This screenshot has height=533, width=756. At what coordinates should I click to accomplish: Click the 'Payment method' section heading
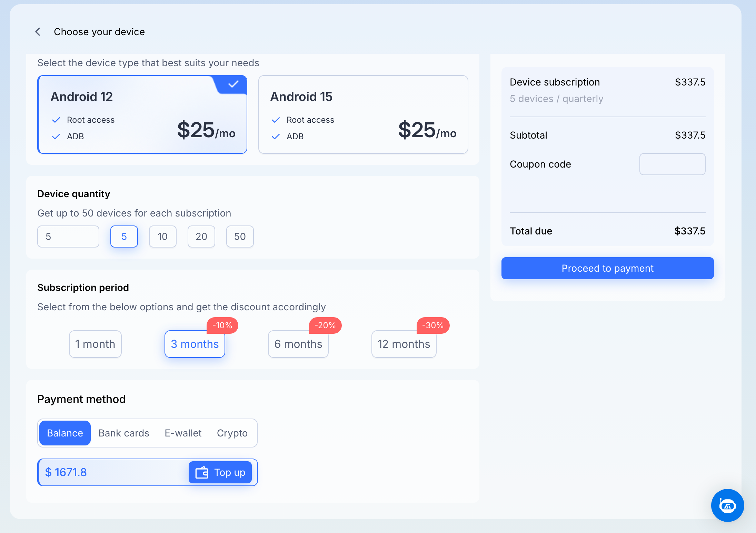pyautogui.click(x=81, y=399)
